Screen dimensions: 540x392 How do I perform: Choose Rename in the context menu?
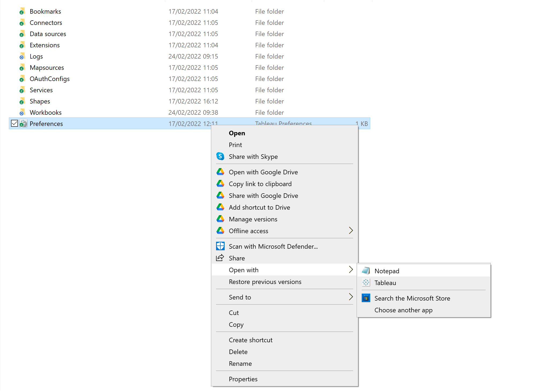click(240, 363)
